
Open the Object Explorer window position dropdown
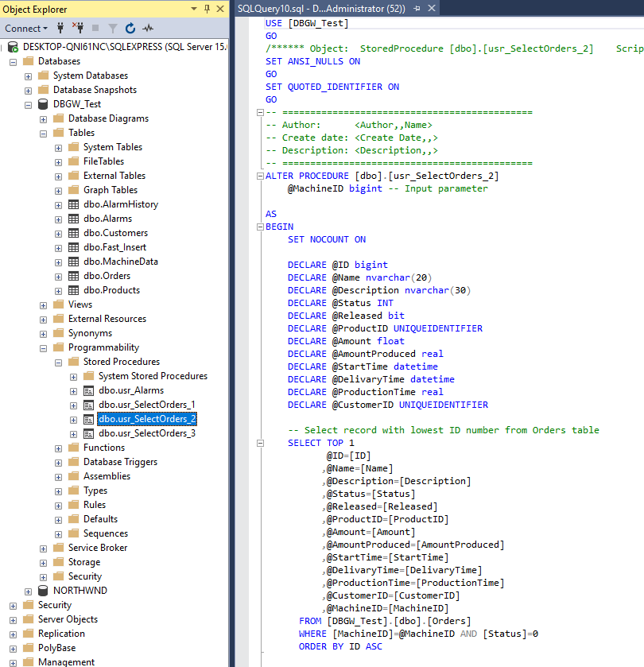pyautogui.click(x=194, y=9)
